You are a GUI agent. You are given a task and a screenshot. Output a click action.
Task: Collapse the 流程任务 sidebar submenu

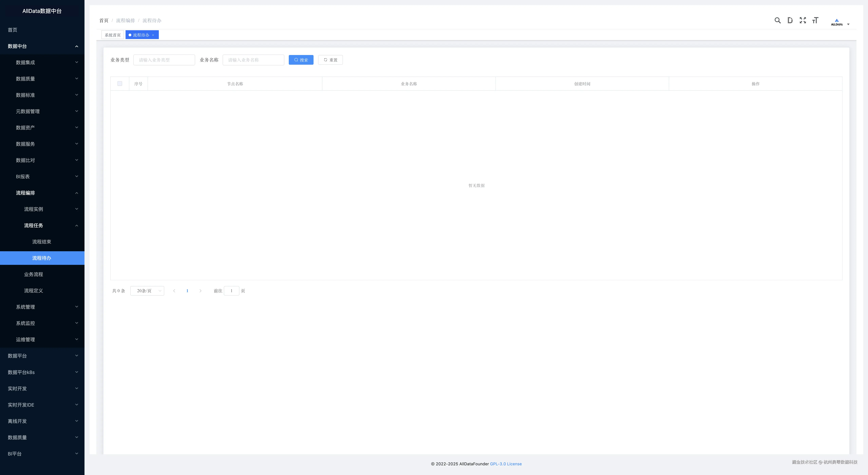[42, 225]
